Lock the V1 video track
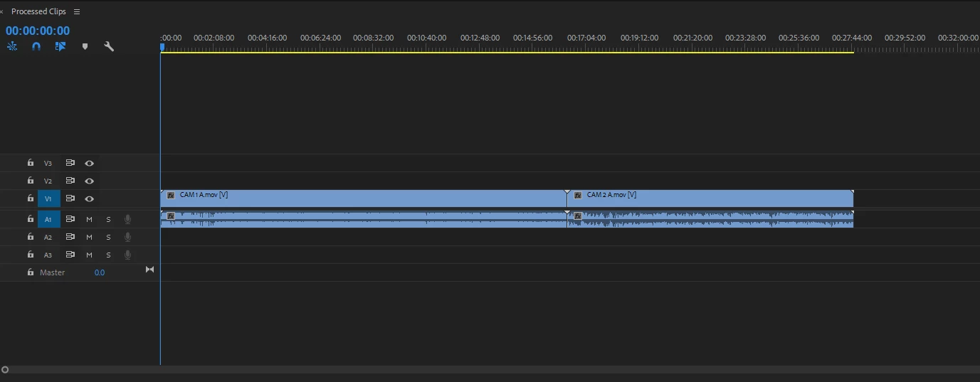This screenshot has height=382, width=980. coord(30,198)
